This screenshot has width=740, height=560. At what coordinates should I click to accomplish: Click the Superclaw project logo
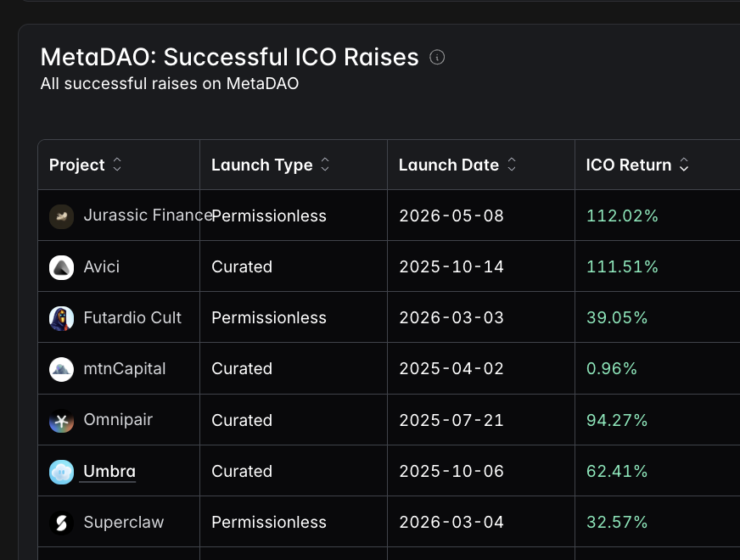point(61,523)
